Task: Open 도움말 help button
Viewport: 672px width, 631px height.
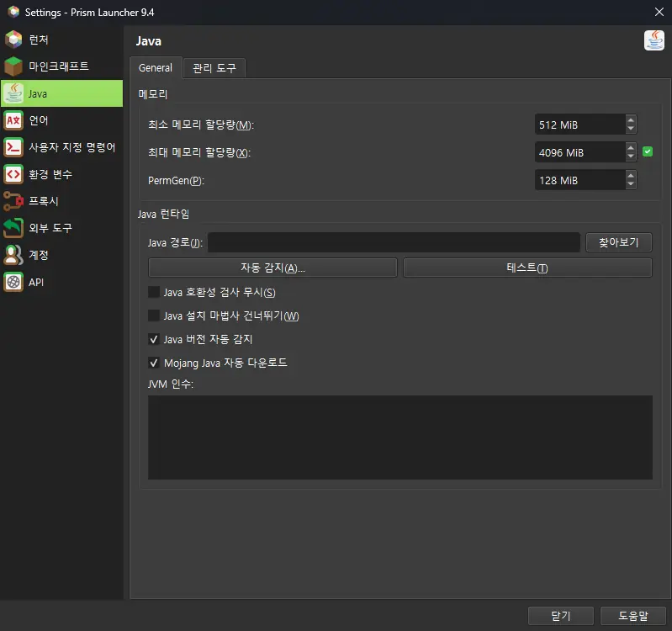Action: coord(633,616)
